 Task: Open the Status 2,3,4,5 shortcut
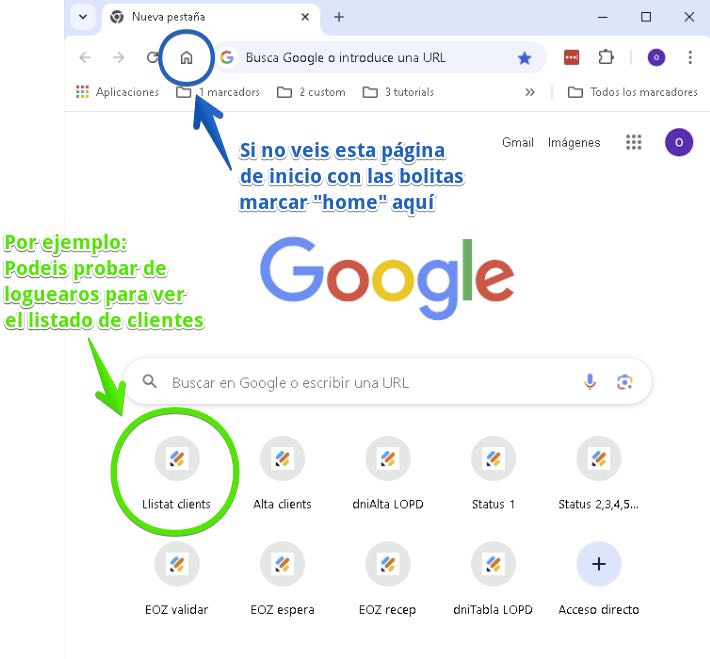click(599, 473)
